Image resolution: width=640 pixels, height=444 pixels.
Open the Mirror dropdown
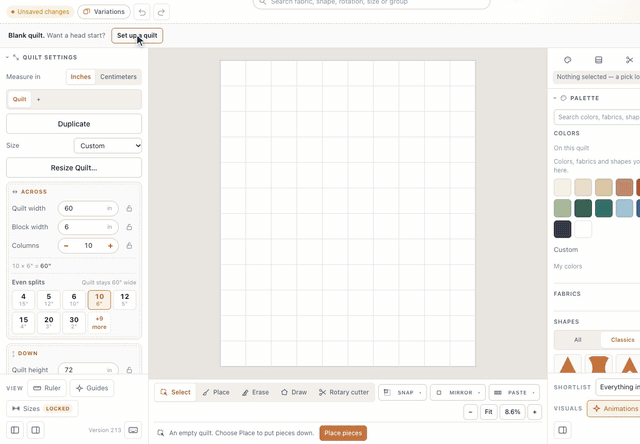pos(458,393)
